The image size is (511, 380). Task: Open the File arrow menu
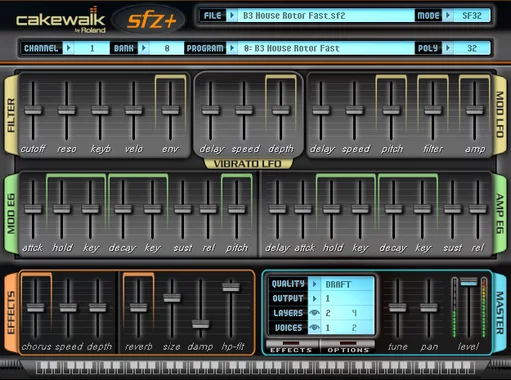[x=231, y=16]
